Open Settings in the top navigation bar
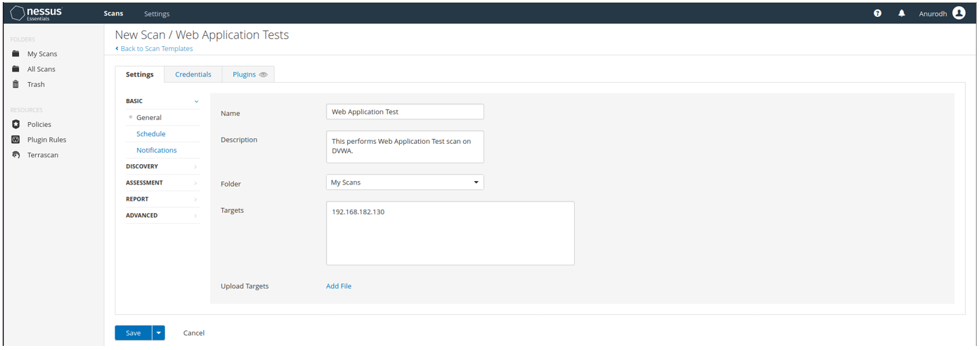Image resolution: width=980 pixels, height=350 pixels. point(157,14)
